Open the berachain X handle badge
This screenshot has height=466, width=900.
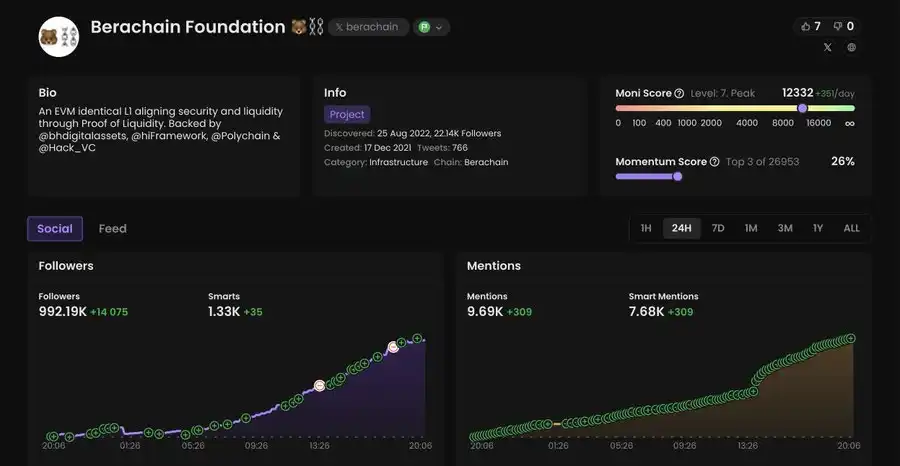368,28
